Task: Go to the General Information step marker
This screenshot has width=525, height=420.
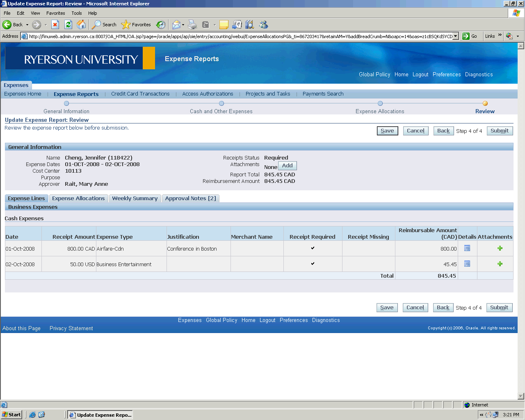Action: [66, 104]
